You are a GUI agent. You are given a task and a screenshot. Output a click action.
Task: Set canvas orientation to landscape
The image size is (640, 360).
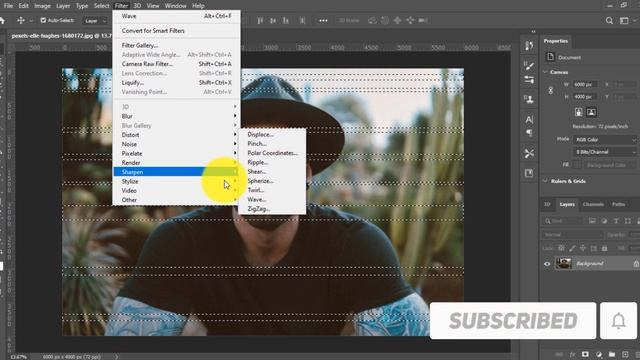click(x=591, y=112)
